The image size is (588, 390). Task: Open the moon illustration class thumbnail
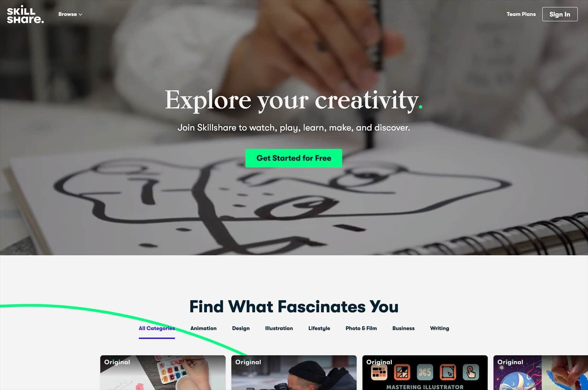pyautogui.click(x=541, y=372)
